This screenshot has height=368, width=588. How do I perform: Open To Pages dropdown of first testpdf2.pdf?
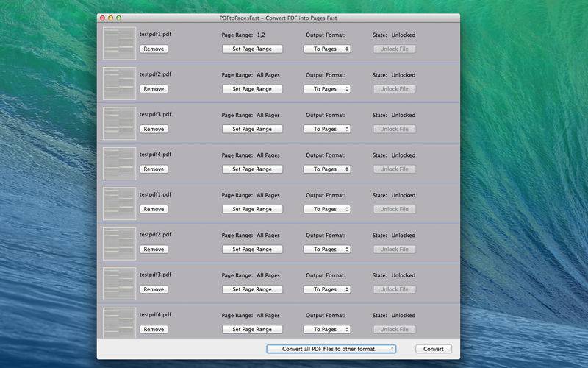[327, 89]
